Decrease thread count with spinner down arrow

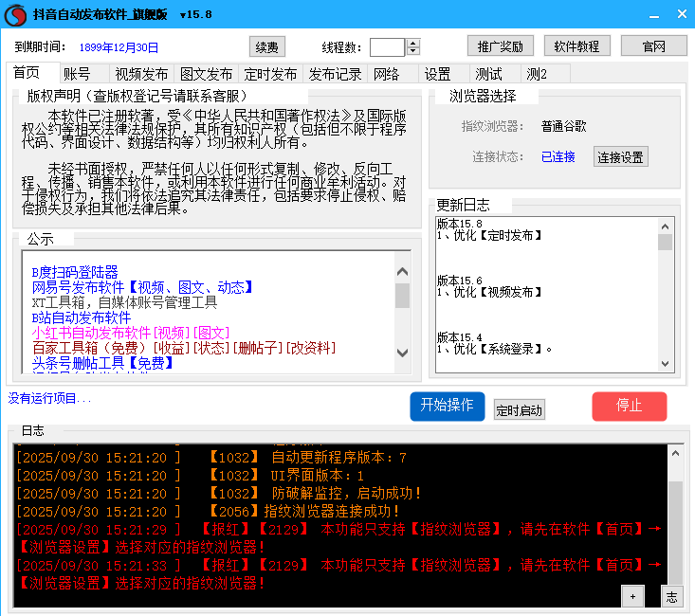pos(414,51)
